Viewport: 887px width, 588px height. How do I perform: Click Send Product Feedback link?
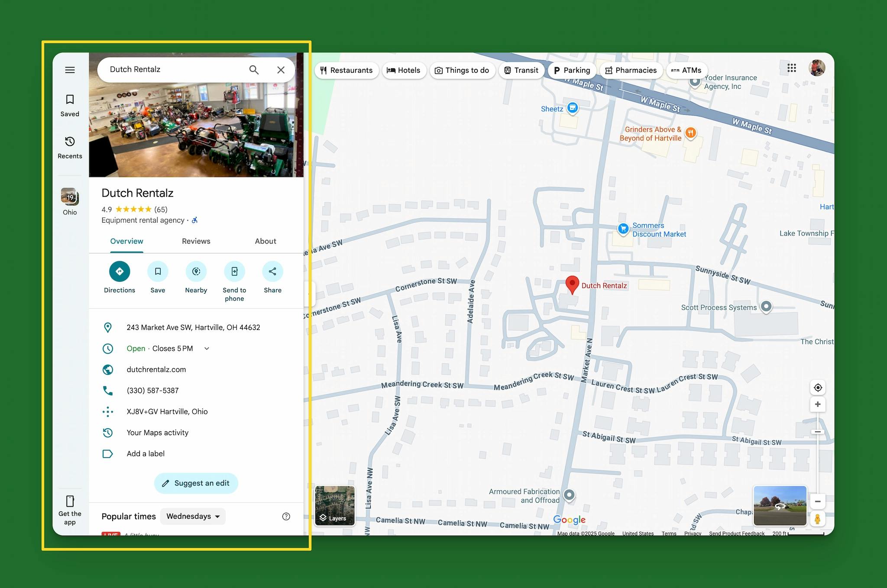click(x=737, y=533)
